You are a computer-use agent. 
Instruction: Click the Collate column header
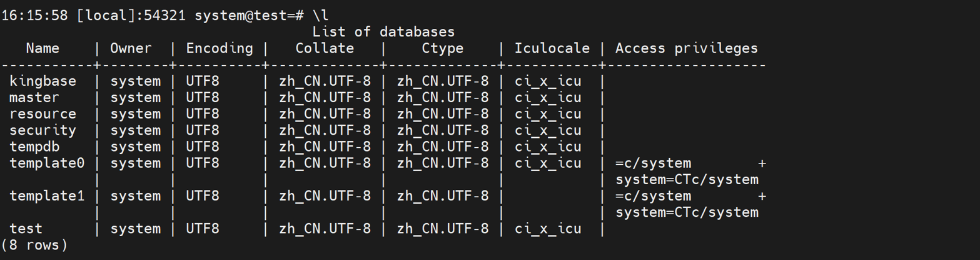(x=325, y=48)
